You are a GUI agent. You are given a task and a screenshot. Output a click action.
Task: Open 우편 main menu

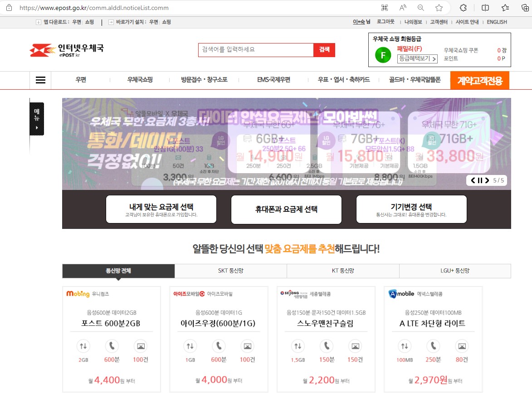[x=81, y=80]
